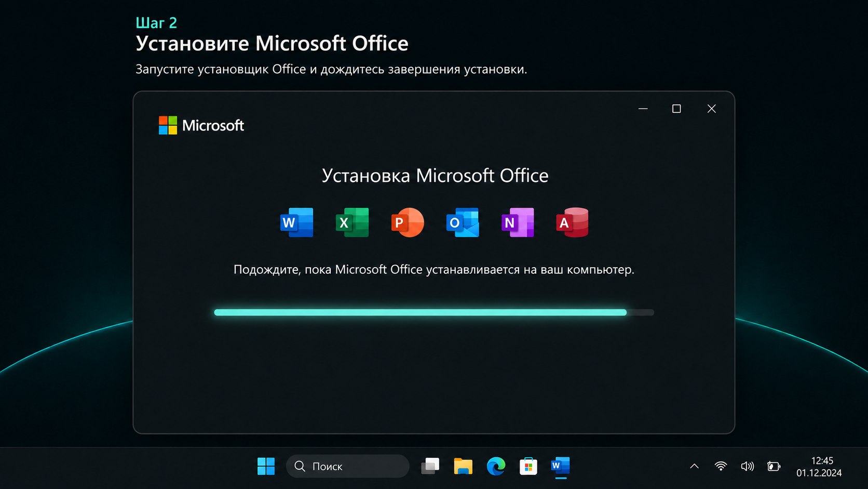Launch Microsoft Edge from the taskbar
This screenshot has width=868, height=489.
tap(496, 466)
